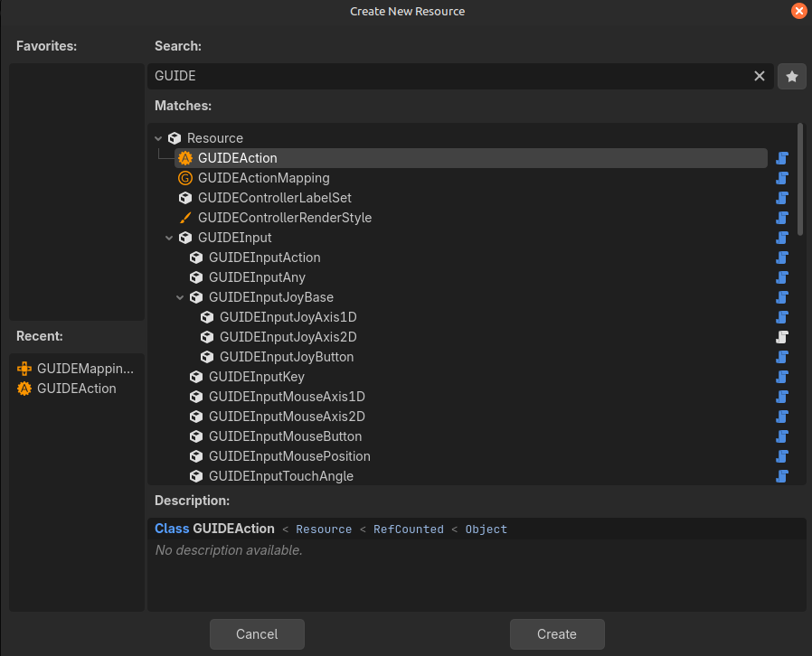Screen dimensions: 812x656
Task: Select GUIDEInputMousePosition class
Action: coord(289,456)
